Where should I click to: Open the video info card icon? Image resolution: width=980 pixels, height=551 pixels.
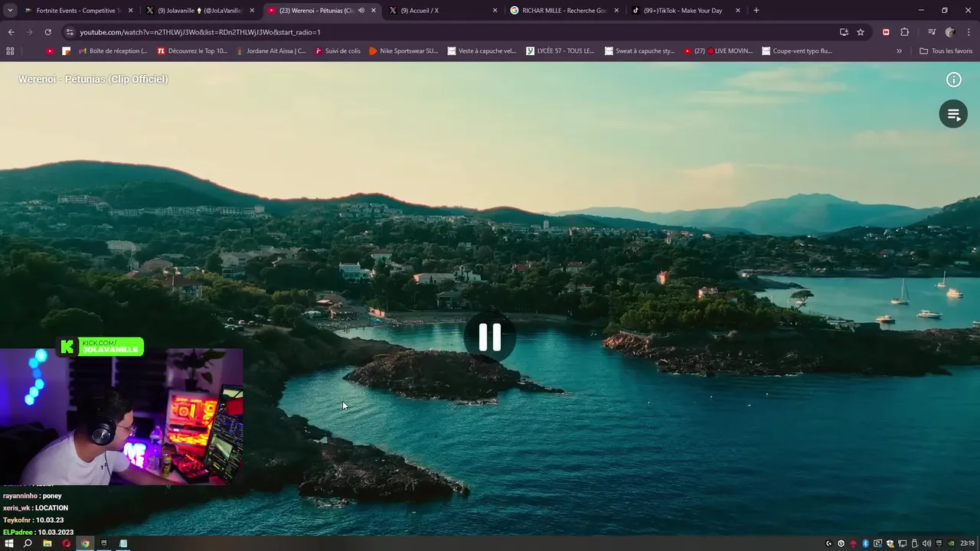pos(953,80)
